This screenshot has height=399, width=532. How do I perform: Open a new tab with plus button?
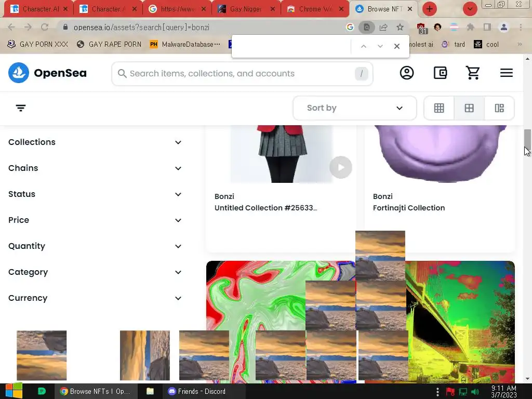(x=430, y=9)
